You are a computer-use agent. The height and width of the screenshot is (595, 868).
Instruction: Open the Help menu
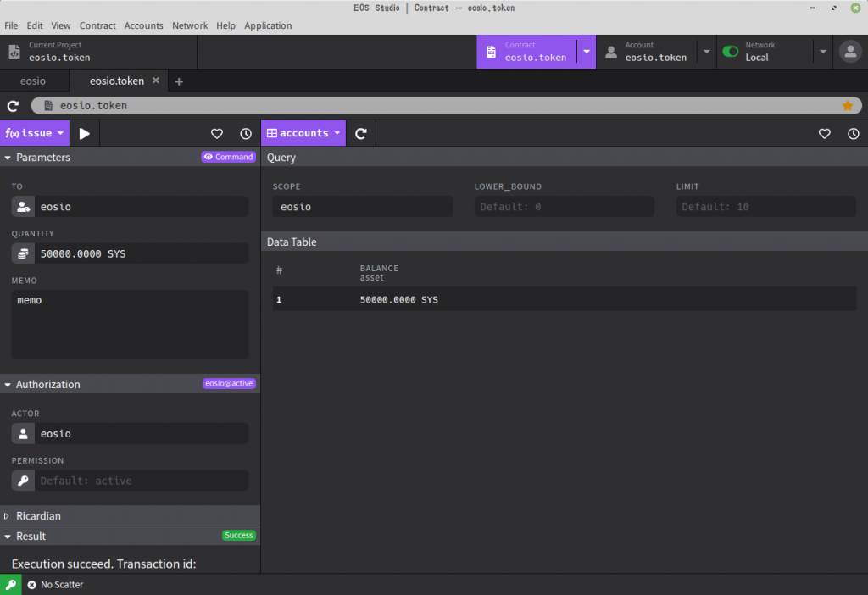tap(225, 25)
